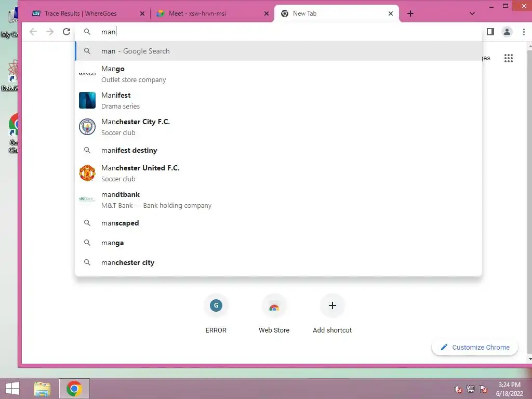Select 'Mango' Outlet store company text

(134, 74)
